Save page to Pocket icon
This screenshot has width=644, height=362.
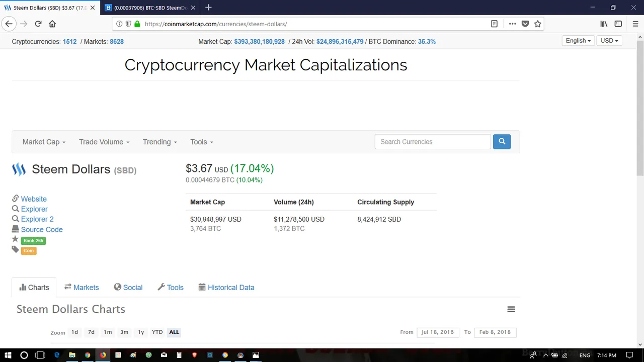click(525, 24)
